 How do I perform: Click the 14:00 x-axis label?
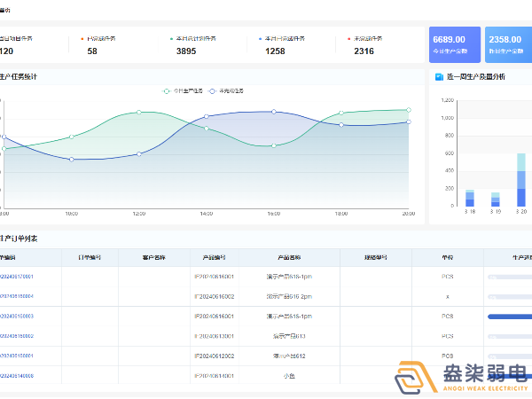[x=207, y=214]
